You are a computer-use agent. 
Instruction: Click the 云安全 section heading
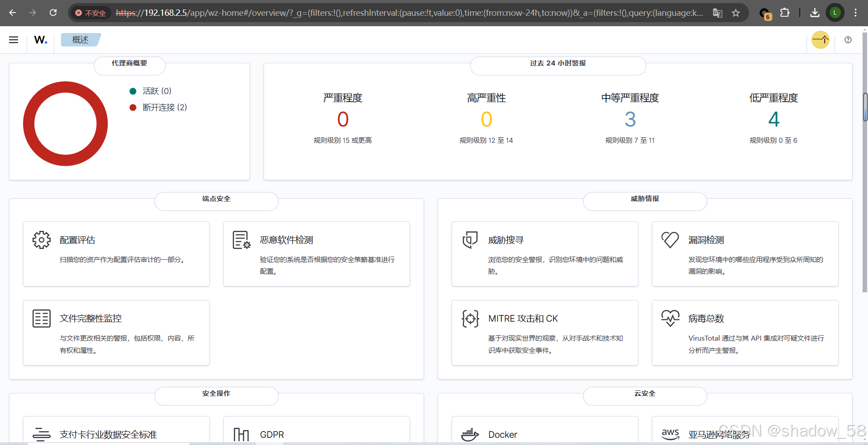tap(645, 393)
